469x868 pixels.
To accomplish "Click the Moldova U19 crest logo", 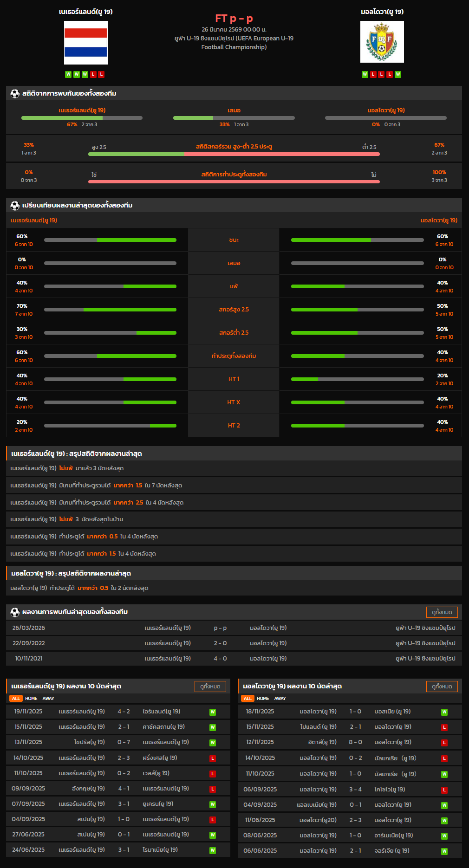I will [x=382, y=42].
